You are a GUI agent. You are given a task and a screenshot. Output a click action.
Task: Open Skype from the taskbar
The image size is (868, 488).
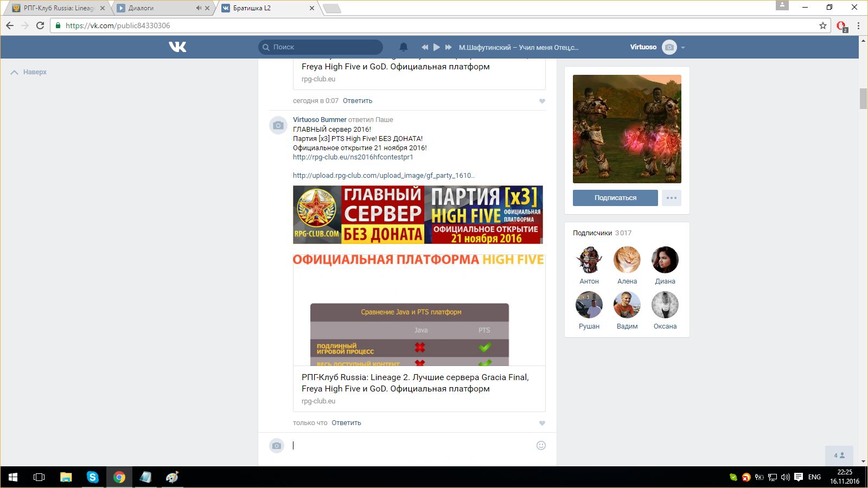click(x=93, y=477)
